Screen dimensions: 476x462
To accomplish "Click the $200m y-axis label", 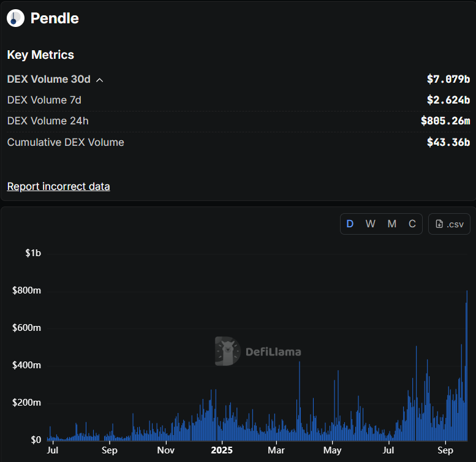I will tap(27, 403).
